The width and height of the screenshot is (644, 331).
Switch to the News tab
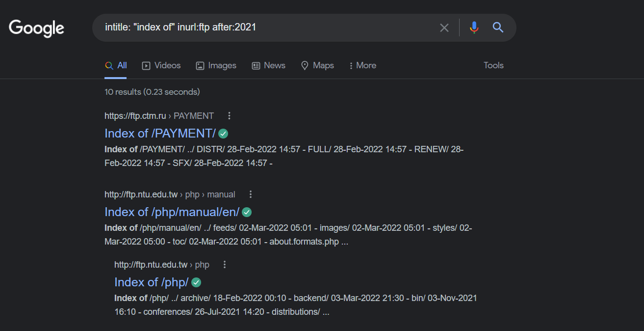coord(268,65)
